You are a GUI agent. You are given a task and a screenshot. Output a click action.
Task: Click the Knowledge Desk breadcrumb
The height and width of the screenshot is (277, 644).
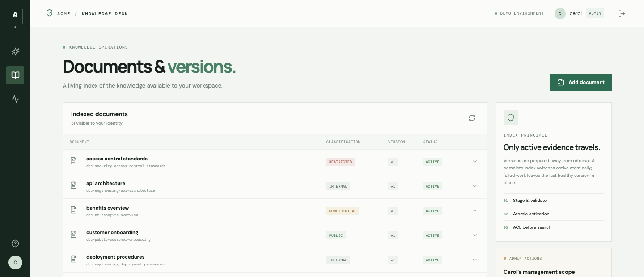pyautogui.click(x=105, y=14)
